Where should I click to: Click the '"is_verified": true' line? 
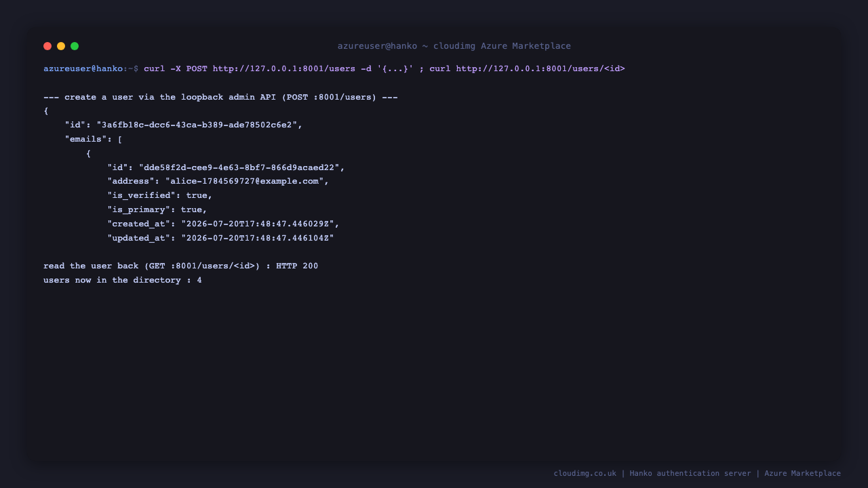coord(160,195)
